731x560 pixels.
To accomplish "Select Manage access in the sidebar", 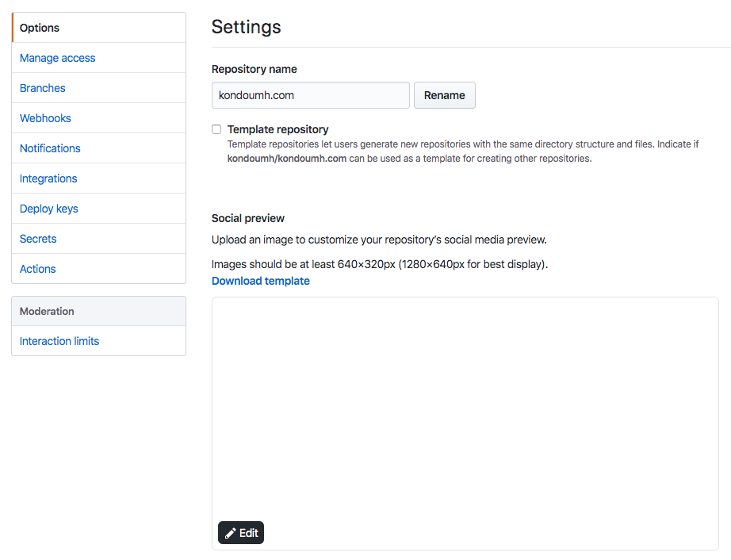I will 57,57.
